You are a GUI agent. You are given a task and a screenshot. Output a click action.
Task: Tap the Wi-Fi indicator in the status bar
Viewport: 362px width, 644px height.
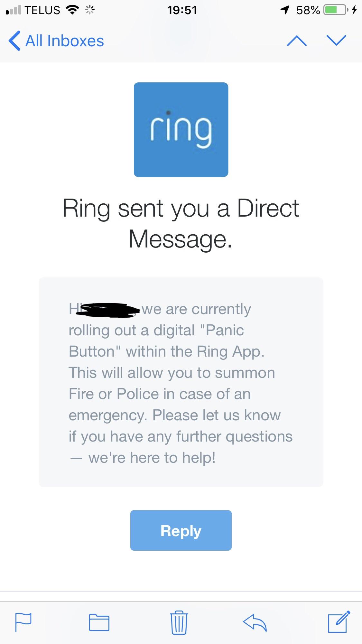pos(72,10)
